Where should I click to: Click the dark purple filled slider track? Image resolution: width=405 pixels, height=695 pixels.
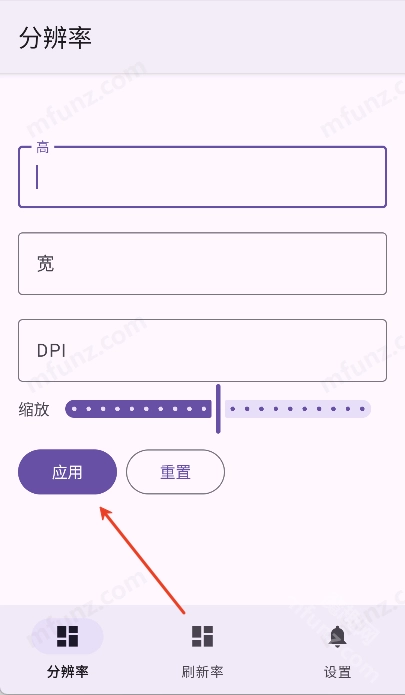[138, 409]
